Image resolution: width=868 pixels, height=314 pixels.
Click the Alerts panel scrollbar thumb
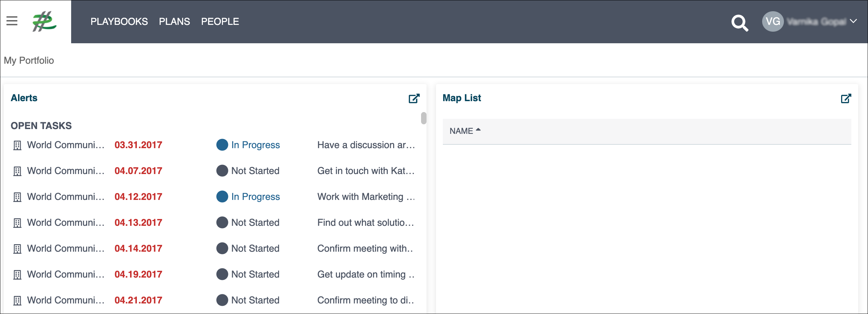click(423, 118)
